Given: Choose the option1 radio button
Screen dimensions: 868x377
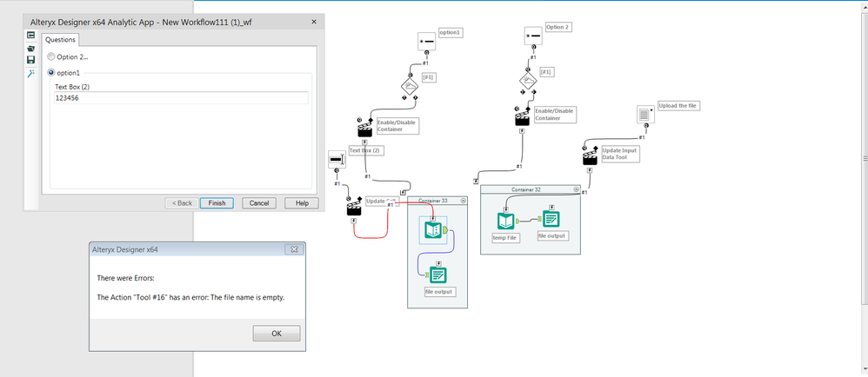Looking at the screenshot, I should pyautogui.click(x=51, y=72).
